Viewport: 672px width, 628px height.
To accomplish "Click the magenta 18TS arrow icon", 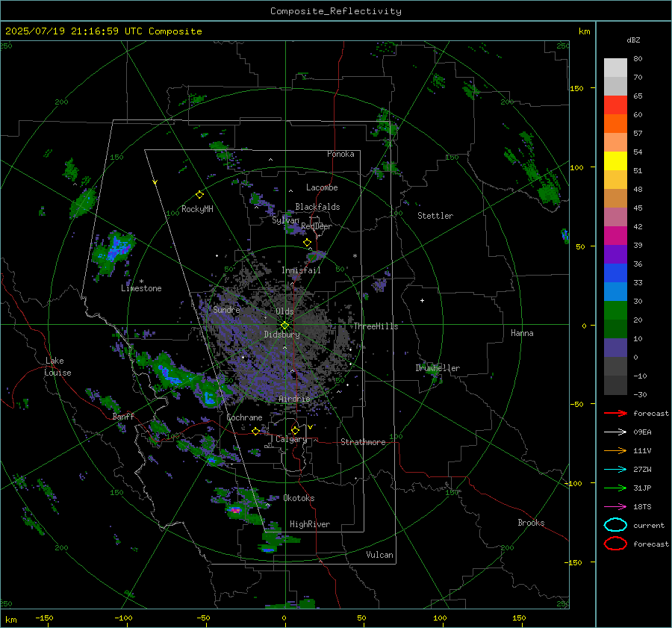I will pos(615,507).
